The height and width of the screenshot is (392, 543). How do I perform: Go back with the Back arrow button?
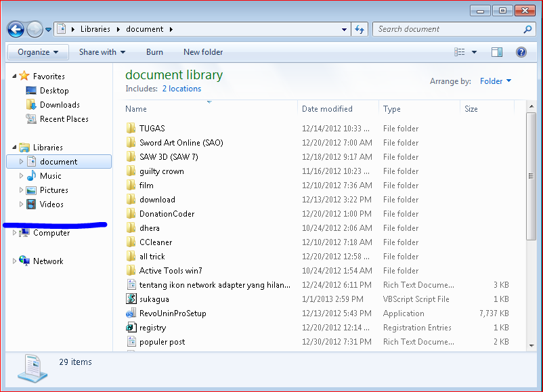click(x=16, y=29)
